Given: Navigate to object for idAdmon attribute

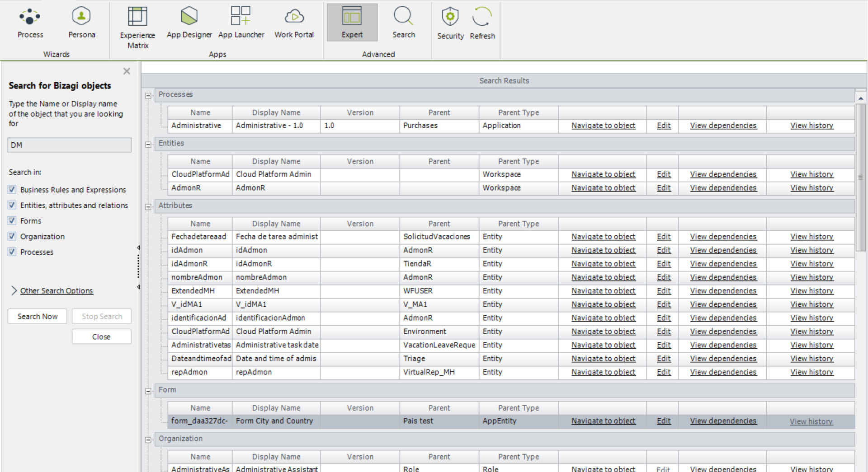Looking at the screenshot, I should 603,250.
